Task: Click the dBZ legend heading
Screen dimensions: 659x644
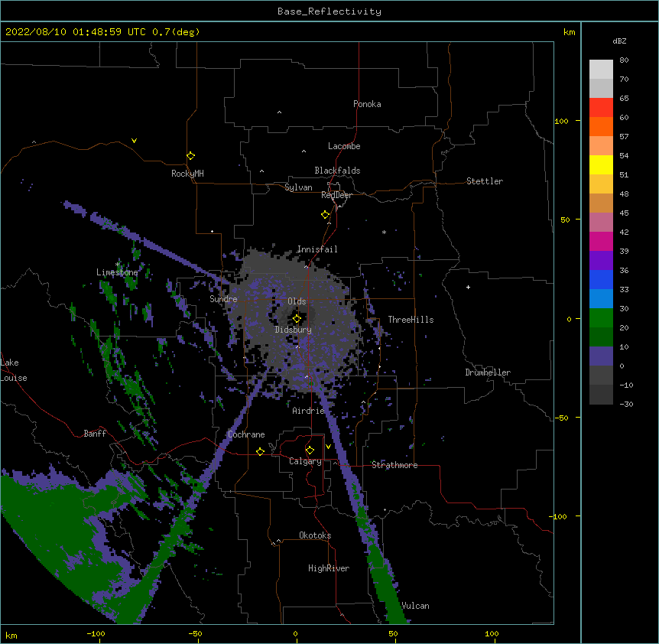Action: [619, 41]
